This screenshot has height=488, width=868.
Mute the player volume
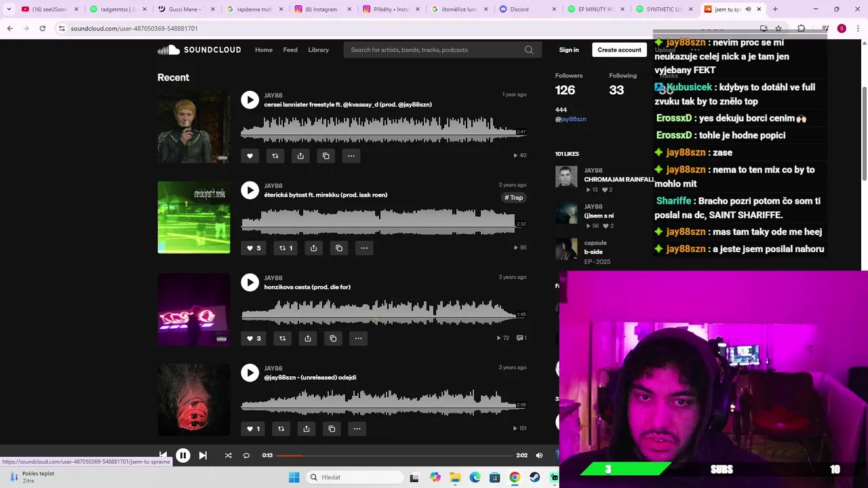click(539, 455)
